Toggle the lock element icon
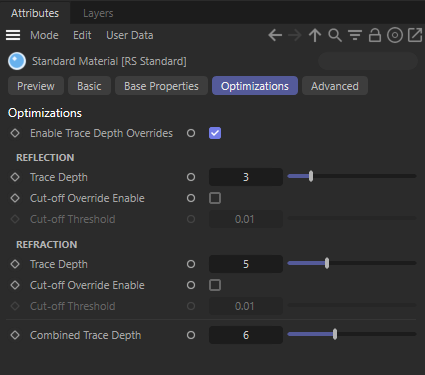 375,35
